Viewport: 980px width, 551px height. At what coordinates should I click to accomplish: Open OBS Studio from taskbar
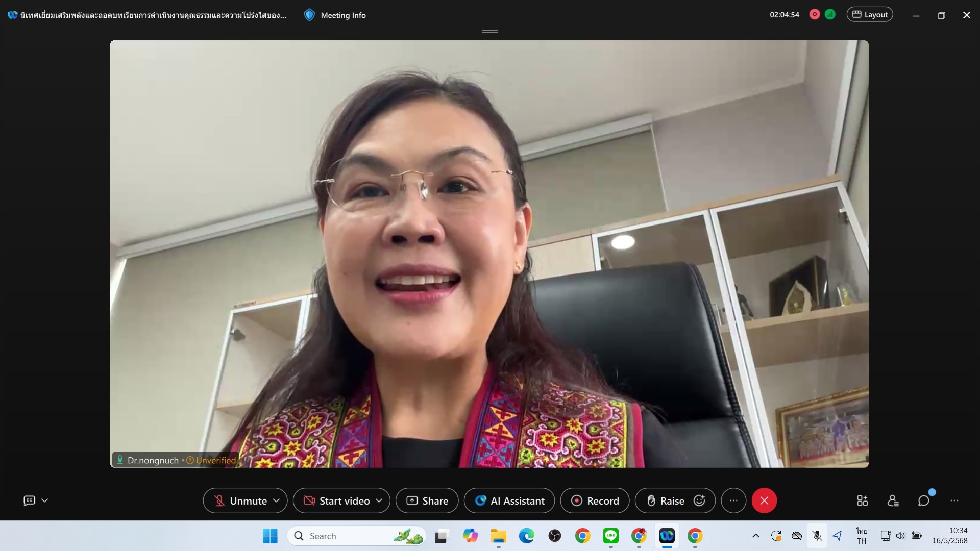555,536
